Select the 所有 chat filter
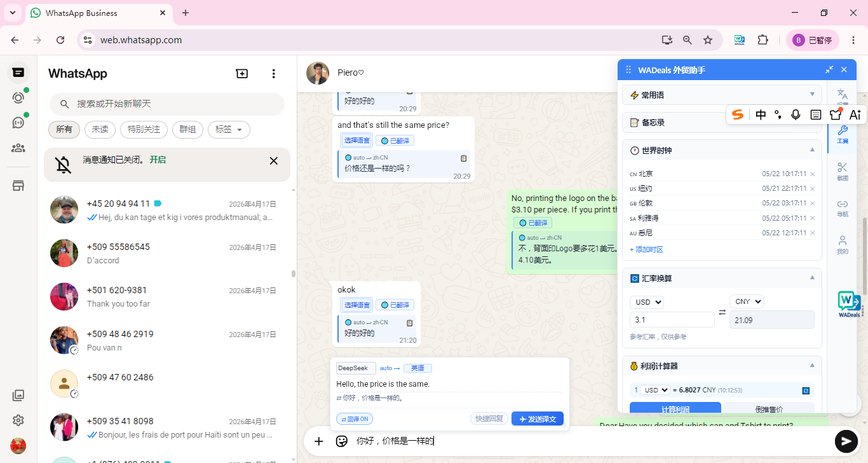 pos(64,130)
